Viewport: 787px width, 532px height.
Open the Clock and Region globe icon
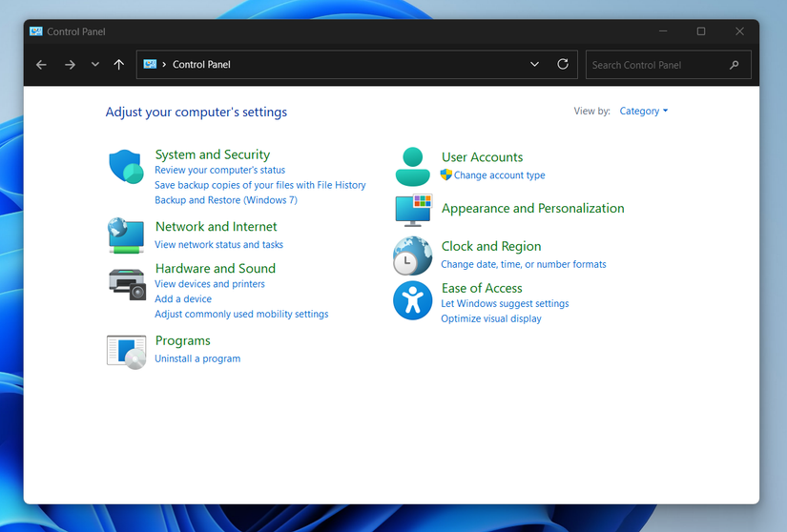pos(412,256)
